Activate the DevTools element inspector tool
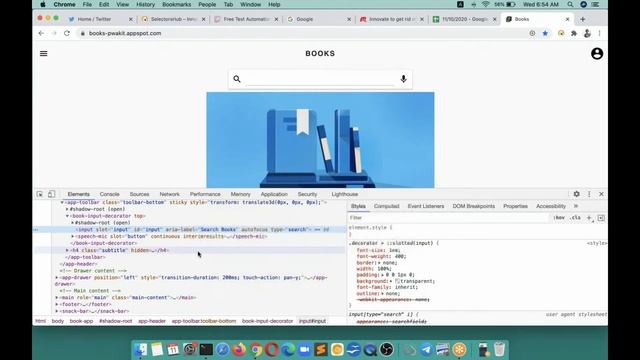This screenshot has width=640, height=360. [x=40, y=194]
